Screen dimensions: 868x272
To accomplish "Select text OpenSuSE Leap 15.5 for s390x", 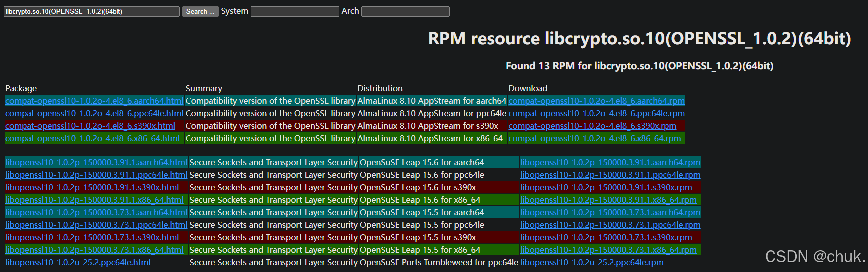I will click(418, 237).
